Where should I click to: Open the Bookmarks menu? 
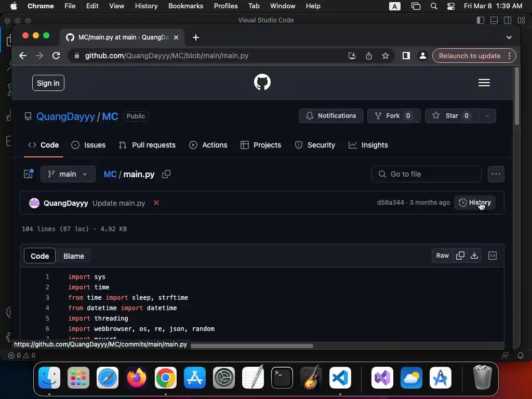[185, 6]
